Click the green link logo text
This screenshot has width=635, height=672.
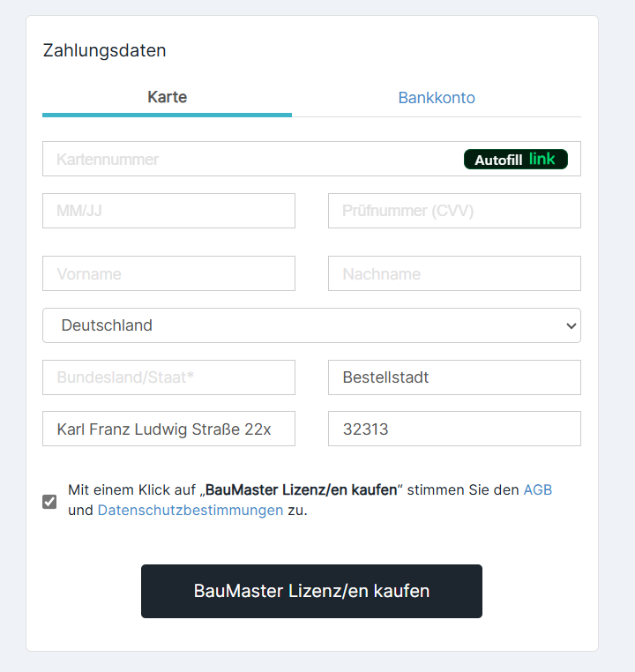(x=542, y=159)
